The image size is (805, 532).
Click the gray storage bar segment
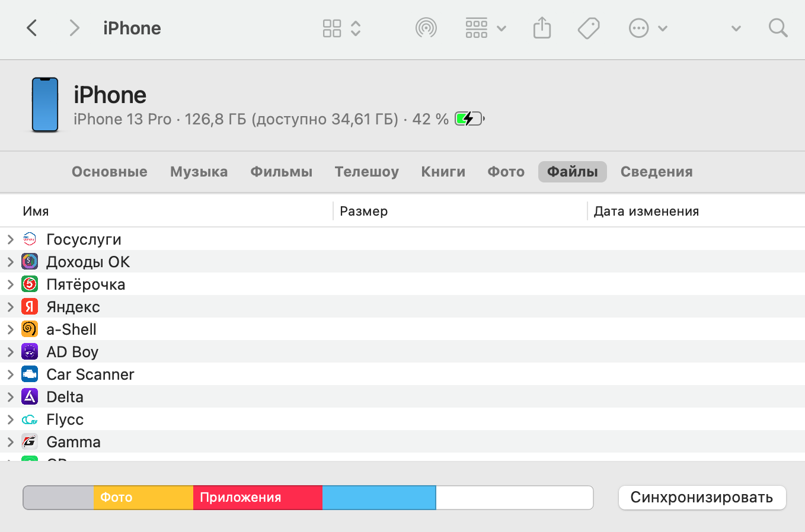point(58,498)
